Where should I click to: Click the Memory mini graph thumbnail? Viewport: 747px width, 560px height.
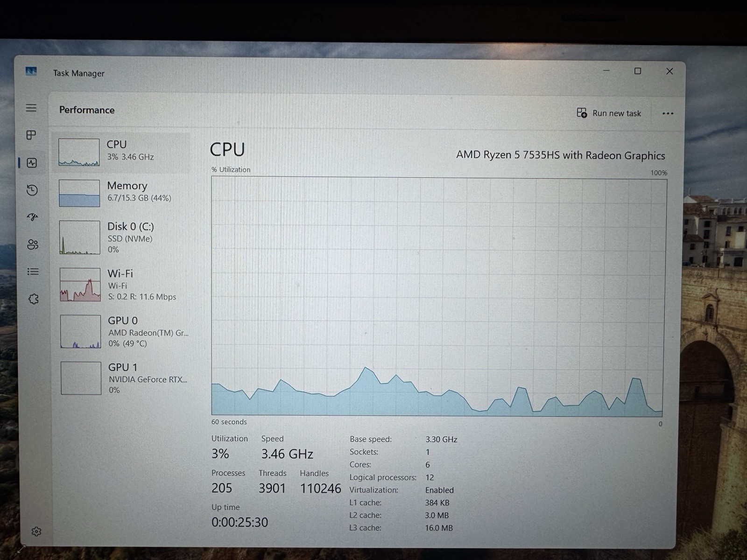click(x=79, y=193)
